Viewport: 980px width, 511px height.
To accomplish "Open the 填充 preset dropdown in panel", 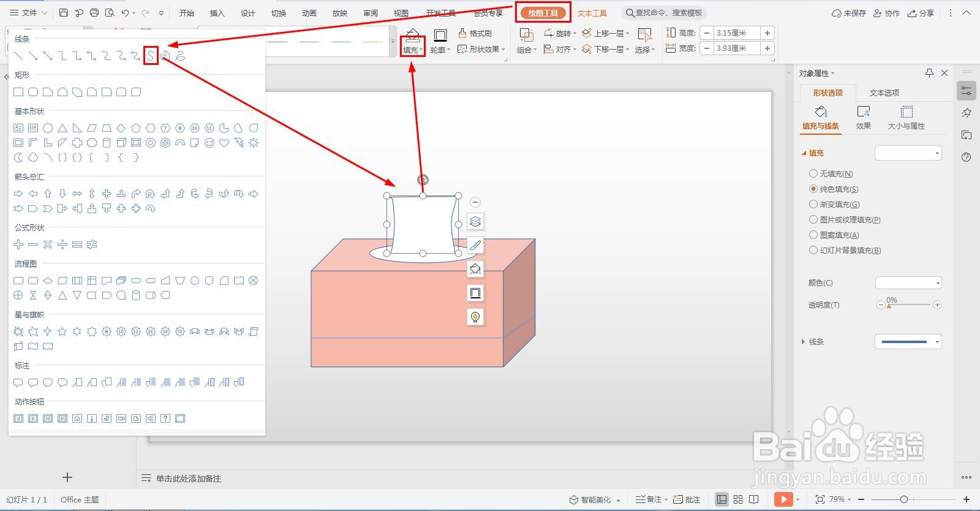I will [908, 153].
